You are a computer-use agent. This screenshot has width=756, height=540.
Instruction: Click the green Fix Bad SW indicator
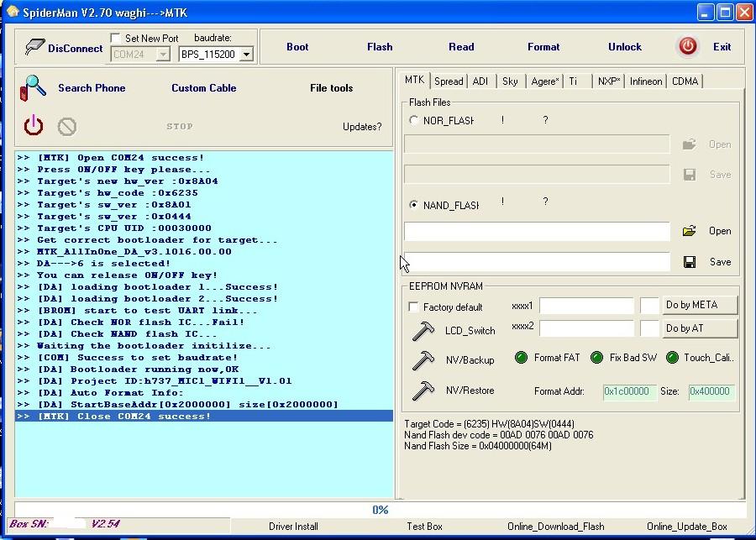(x=596, y=357)
